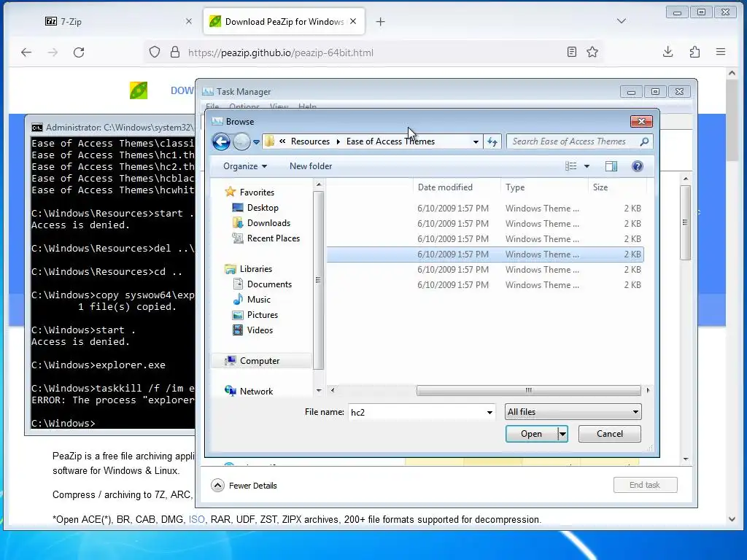Open the view options dropdown arrow
The image size is (747, 560).
click(x=587, y=166)
